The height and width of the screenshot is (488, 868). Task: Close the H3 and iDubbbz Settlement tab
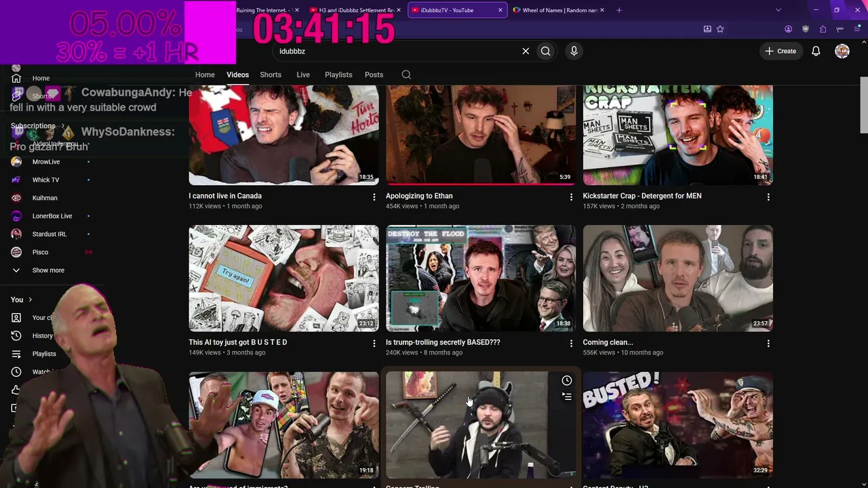(399, 10)
